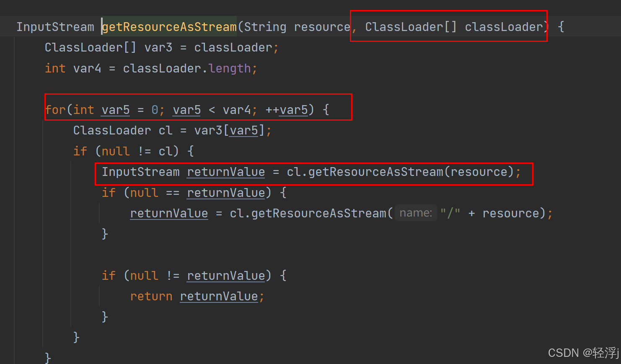621x364 pixels.
Task: Click returnValue in the null == returnValue check
Action: click(x=226, y=193)
